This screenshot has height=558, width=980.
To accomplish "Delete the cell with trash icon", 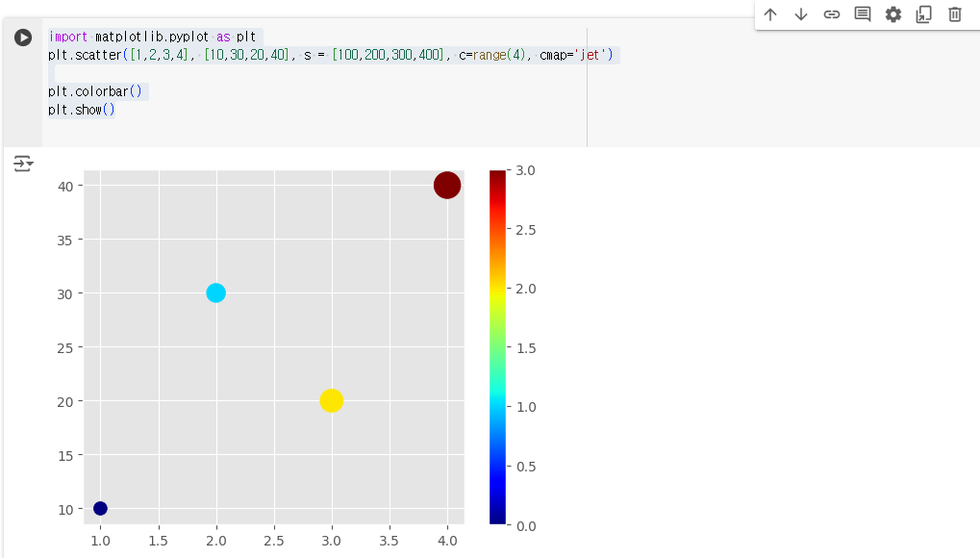I will click(954, 14).
